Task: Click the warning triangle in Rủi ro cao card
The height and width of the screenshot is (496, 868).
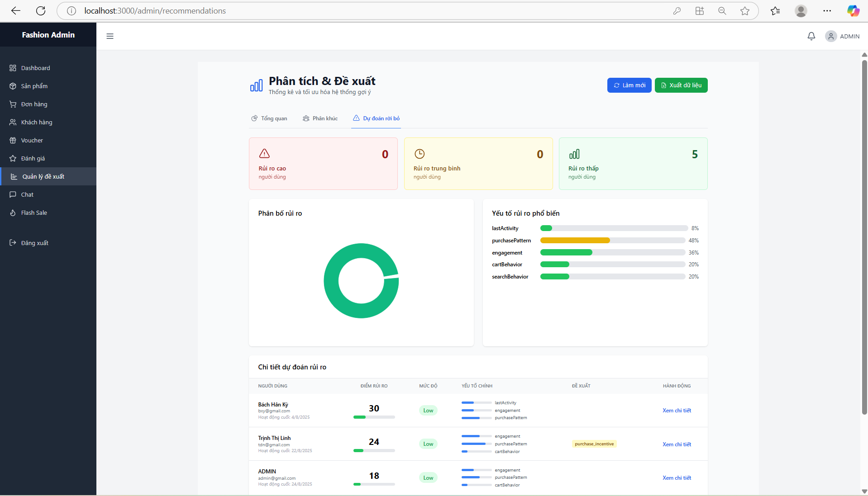Action: 264,154
